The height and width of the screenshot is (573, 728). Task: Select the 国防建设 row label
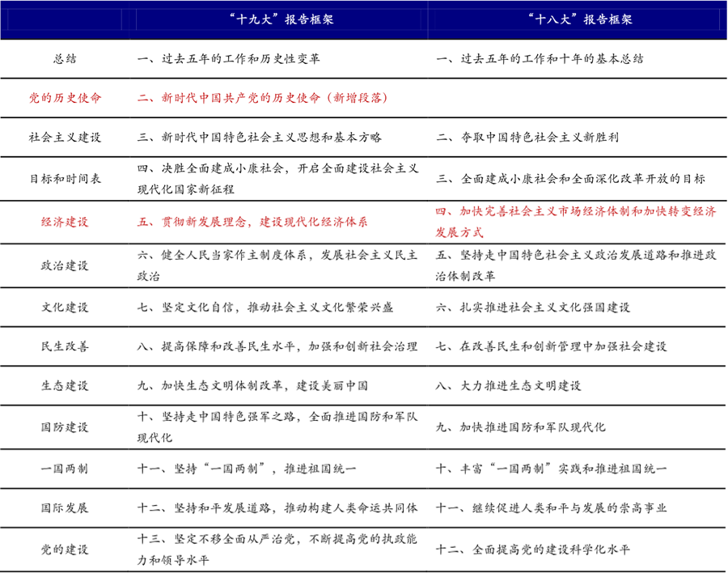[65, 427]
